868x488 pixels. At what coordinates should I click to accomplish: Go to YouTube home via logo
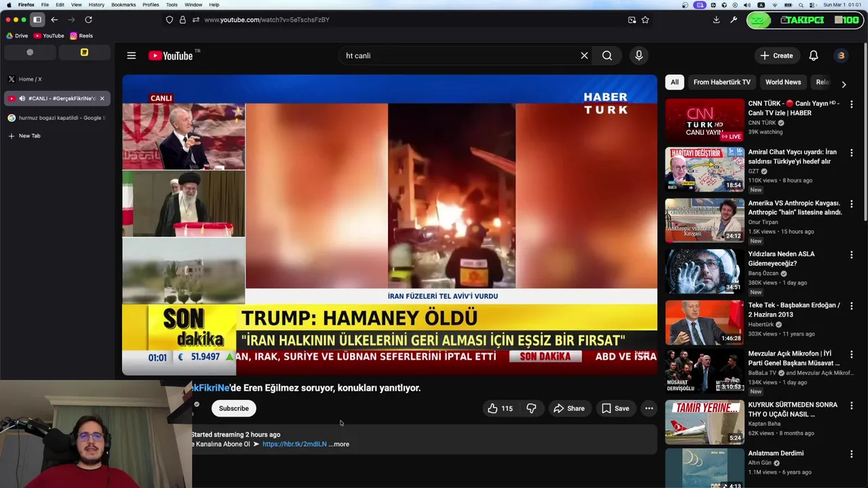[x=171, y=56]
